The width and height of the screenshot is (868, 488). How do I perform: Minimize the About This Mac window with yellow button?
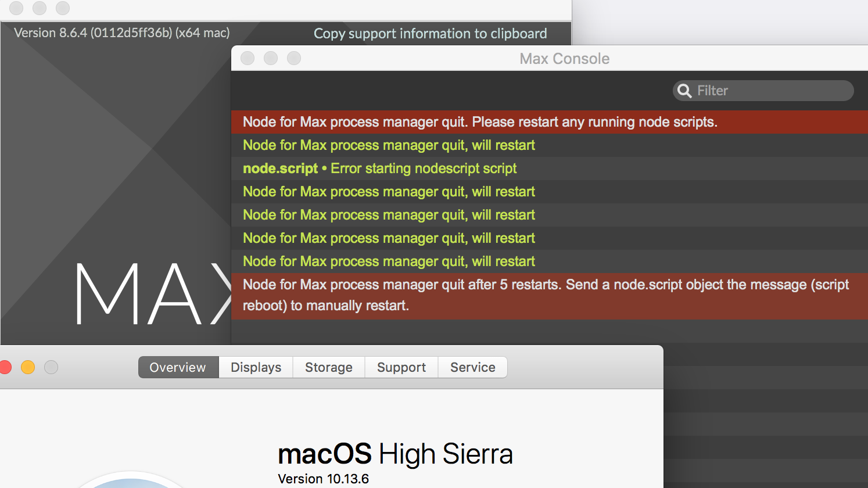coord(28,367)
